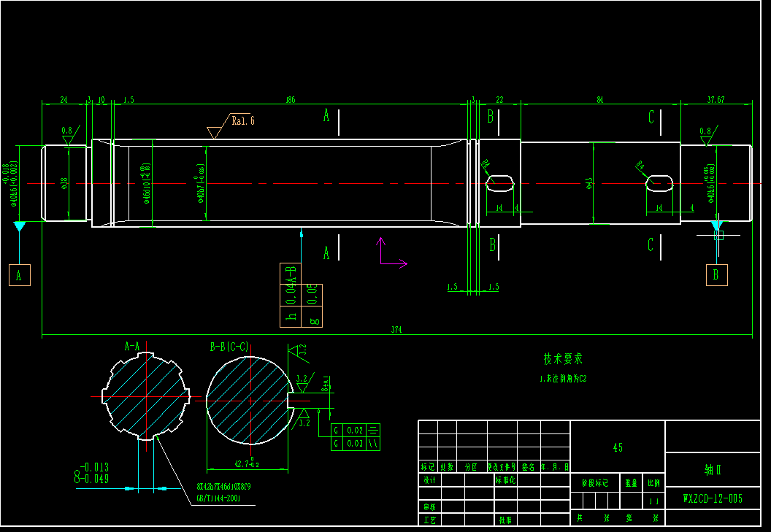Screen dimensions: 771x532
Task: Select the 374 overall length dimension
Action: 396,330
